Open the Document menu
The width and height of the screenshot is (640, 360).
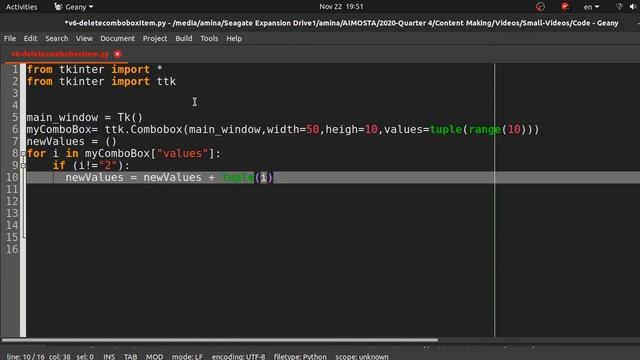[118, 38]
